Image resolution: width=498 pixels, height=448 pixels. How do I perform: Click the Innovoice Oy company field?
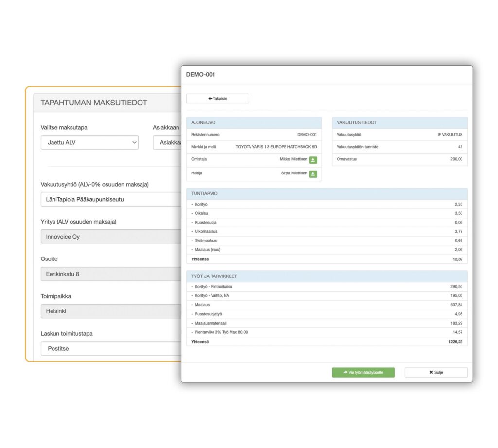pyautogui.click(x=111, y=237)
